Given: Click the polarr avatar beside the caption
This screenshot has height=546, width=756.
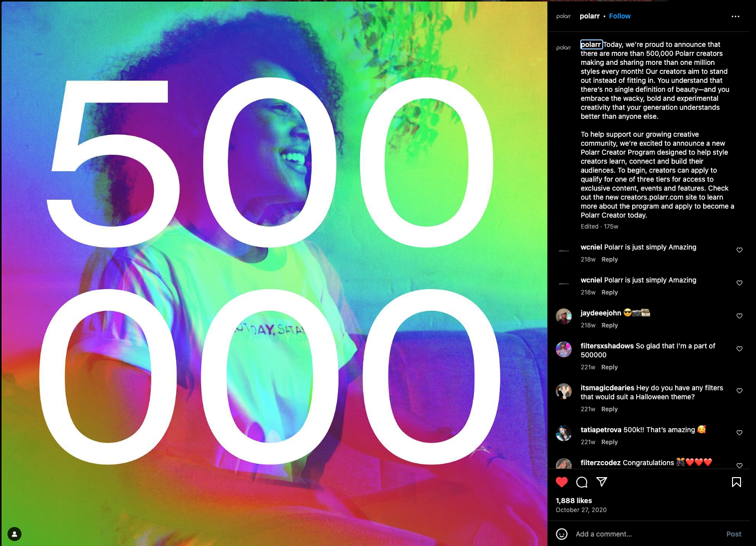Looking at the screenshot, I should tap(564, 48).
